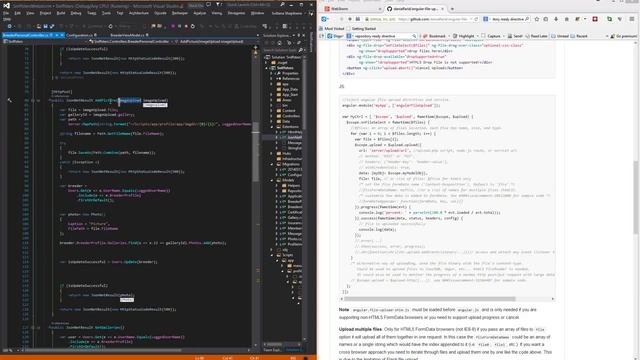Screen dimensions: 640x360
Task: Click the horizontal scrollbar under the JS code block
Action: [x=430, y=299]
